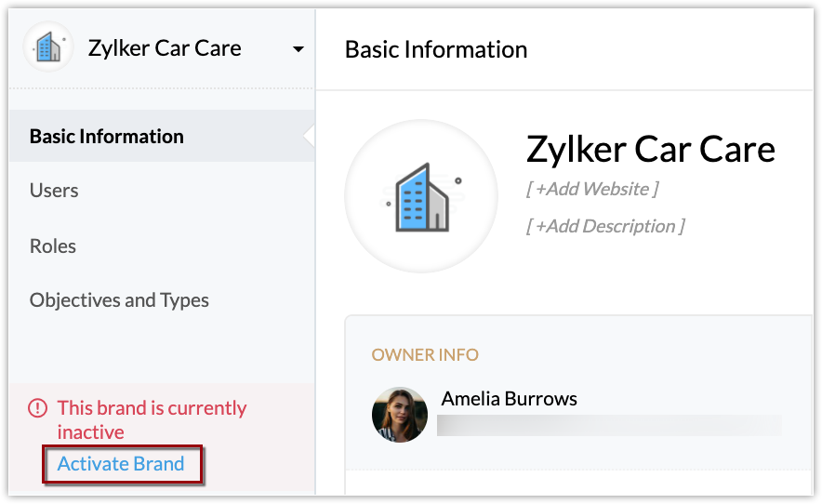The width and height of the screenshot is (822, 504).
Task: Click the owner name Amelia Burrows
Action: coord(510,399)
